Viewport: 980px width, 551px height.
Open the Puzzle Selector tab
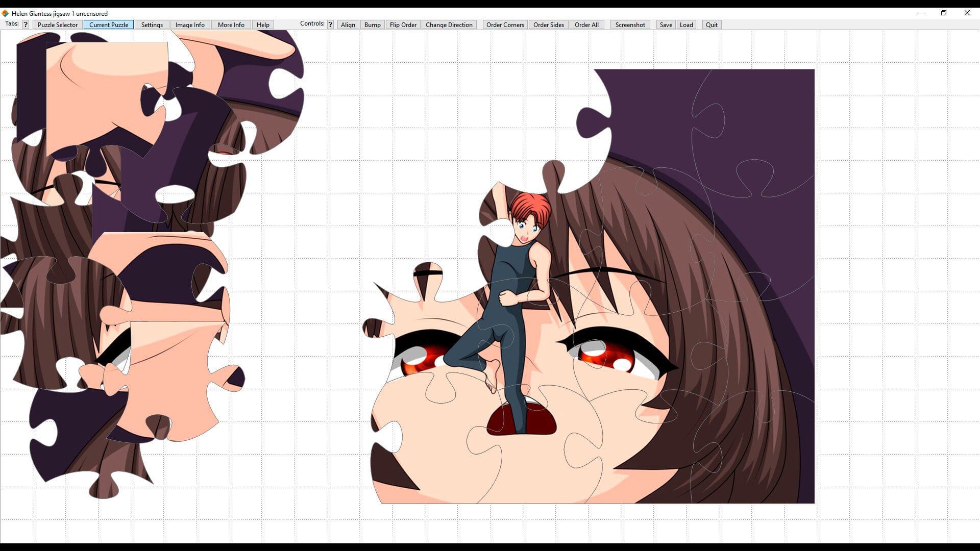pyautogui.click(x=58, y=24)
